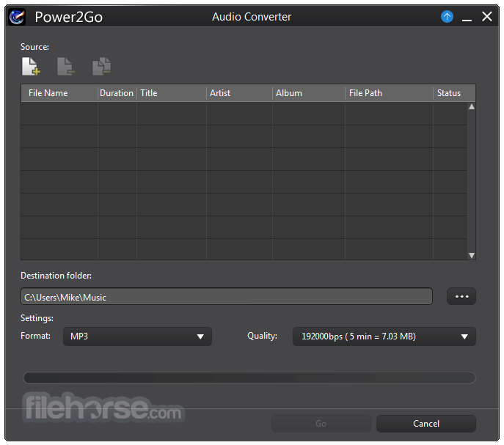Open the Quality dropdown showing 192000bps

click(x=384, y=336)
